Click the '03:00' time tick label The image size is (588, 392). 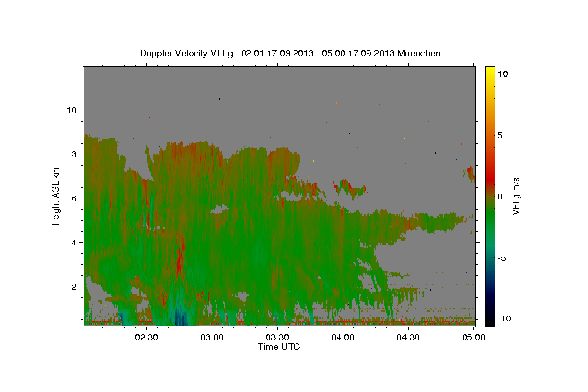pyautogui.click(x=212, y=338)
